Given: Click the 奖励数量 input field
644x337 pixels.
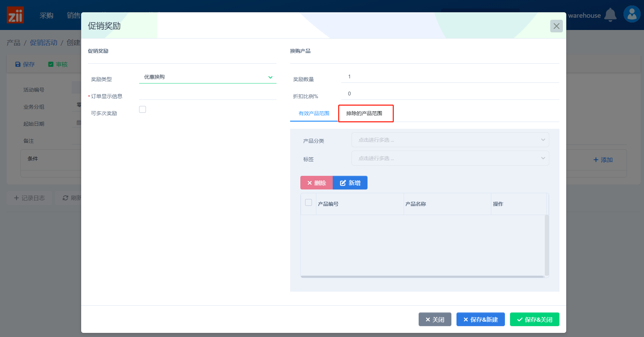Looking at the screenshot, I should pos(450,77).
